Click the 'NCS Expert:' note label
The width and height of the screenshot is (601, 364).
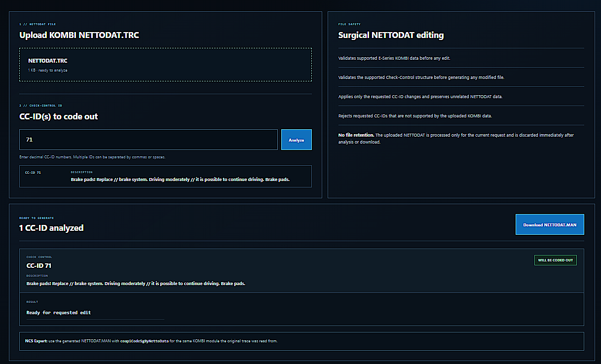coord(36,341)
